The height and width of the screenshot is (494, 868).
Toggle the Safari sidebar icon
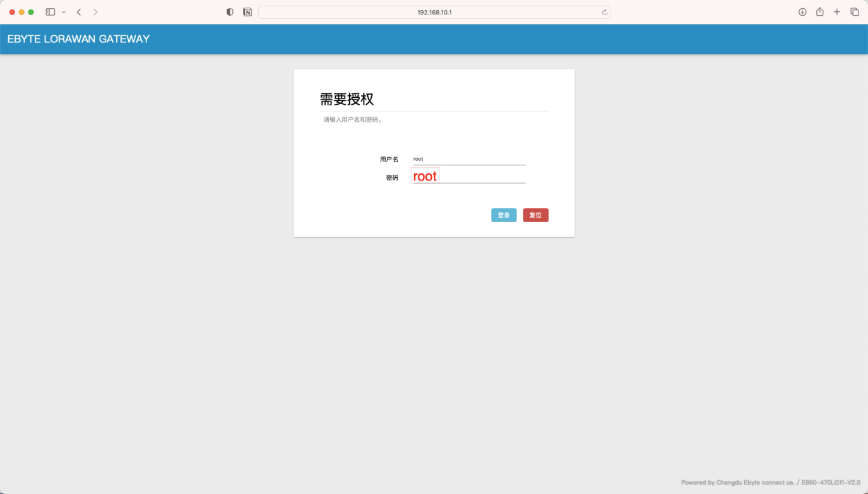tap(50, 11)
